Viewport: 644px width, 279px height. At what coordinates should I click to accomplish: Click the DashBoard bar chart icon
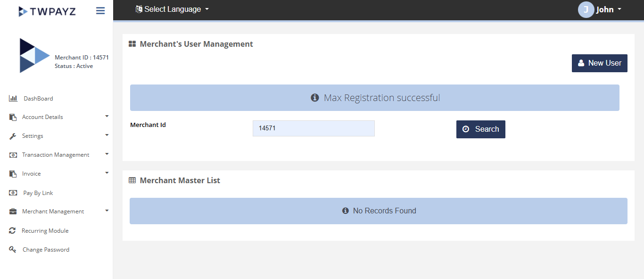[13, 98]
